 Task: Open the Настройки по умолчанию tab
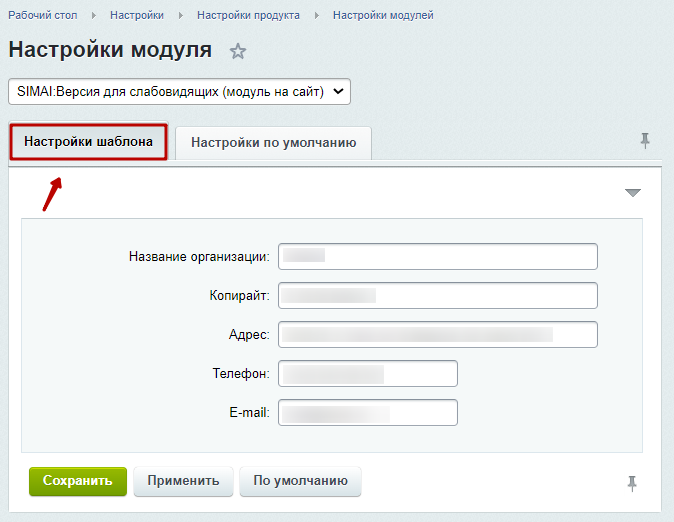(x=273, y=143)
